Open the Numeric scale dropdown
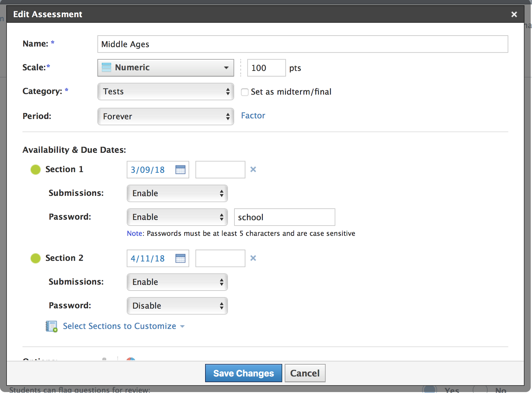 point(166,68)
